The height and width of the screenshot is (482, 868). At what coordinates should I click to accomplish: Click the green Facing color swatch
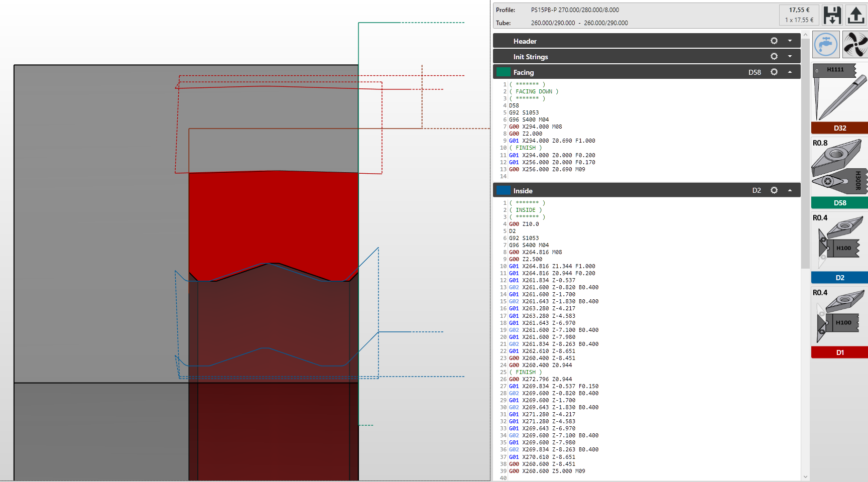tap(503, 72)
